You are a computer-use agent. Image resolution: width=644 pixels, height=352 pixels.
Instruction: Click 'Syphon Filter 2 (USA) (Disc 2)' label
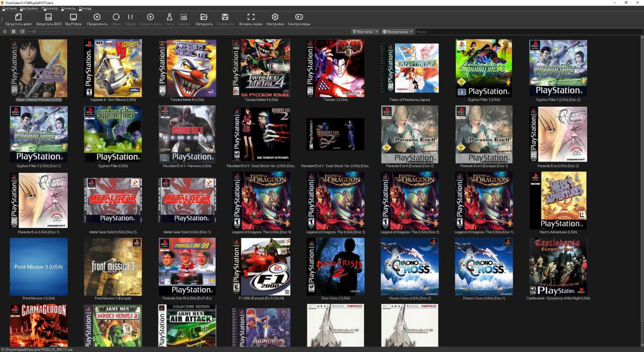[558, 100]
